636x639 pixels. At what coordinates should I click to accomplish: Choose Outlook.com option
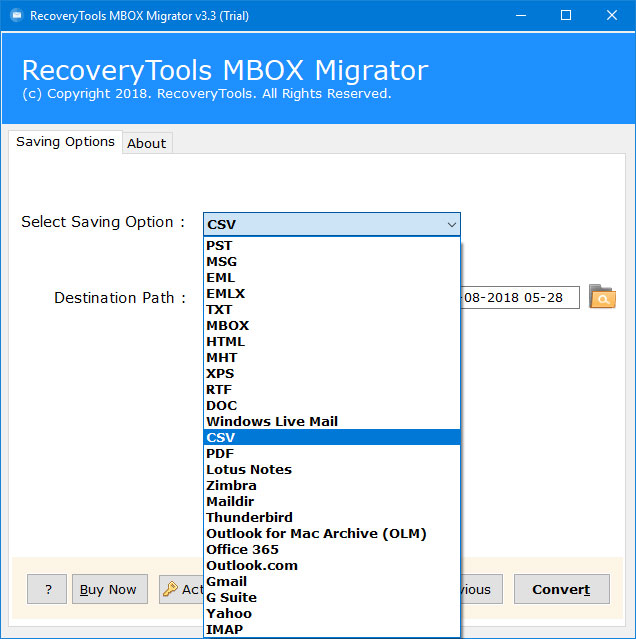(332, 565)
